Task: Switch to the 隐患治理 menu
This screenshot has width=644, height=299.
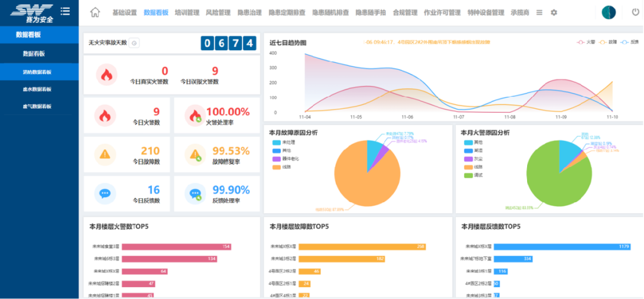Action: 249,13
